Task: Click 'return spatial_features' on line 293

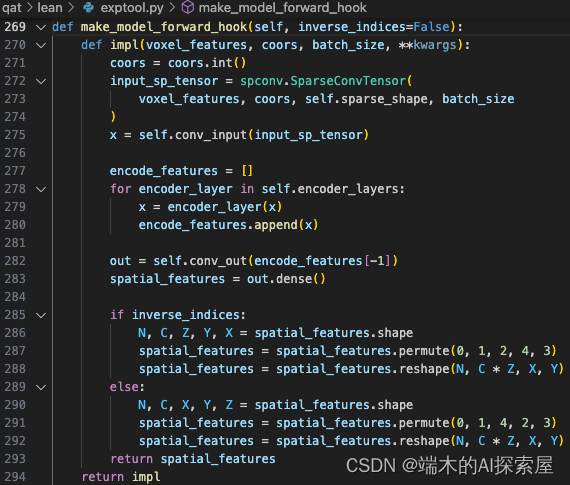Action: 193,459
